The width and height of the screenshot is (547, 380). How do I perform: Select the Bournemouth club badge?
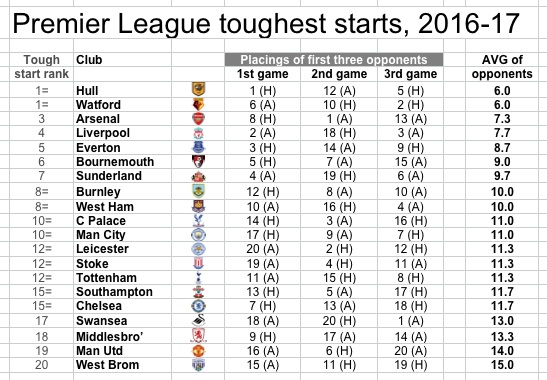click(x=198, y=162)
